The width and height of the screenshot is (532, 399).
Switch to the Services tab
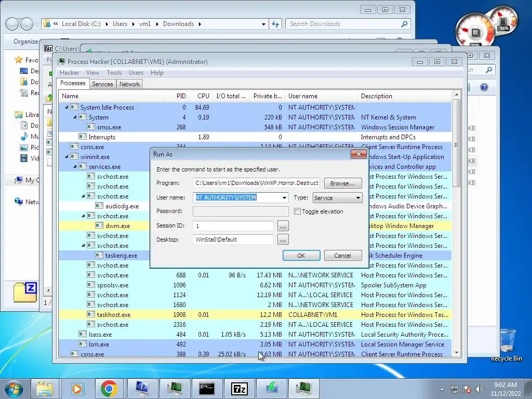pyautogui.click(x=102, y=84)
